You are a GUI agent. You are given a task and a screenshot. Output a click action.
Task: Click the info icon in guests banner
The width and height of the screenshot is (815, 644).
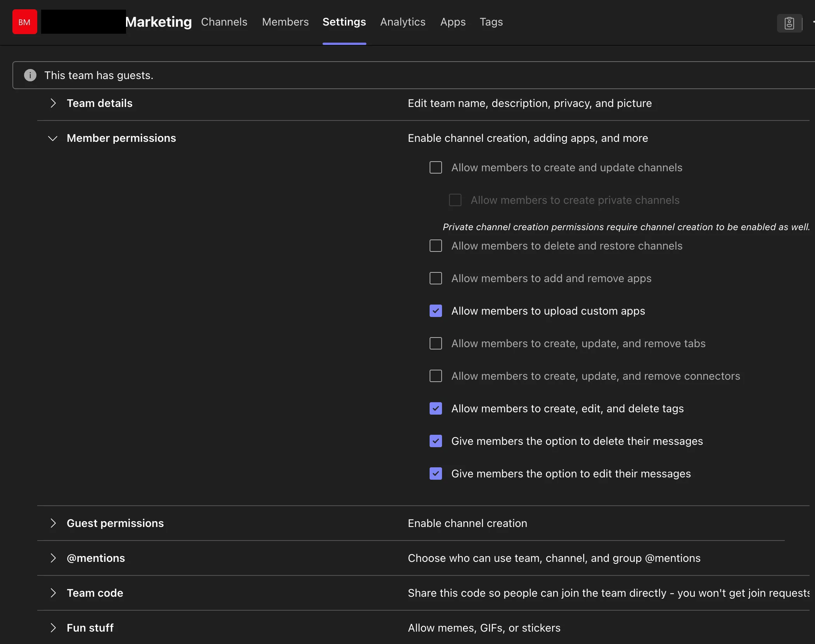[30, 75]
